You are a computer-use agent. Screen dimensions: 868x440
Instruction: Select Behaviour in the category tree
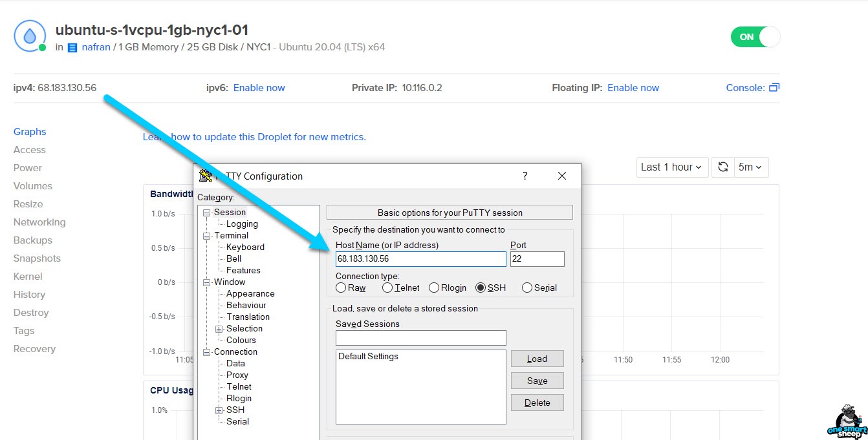coord(246,306)
